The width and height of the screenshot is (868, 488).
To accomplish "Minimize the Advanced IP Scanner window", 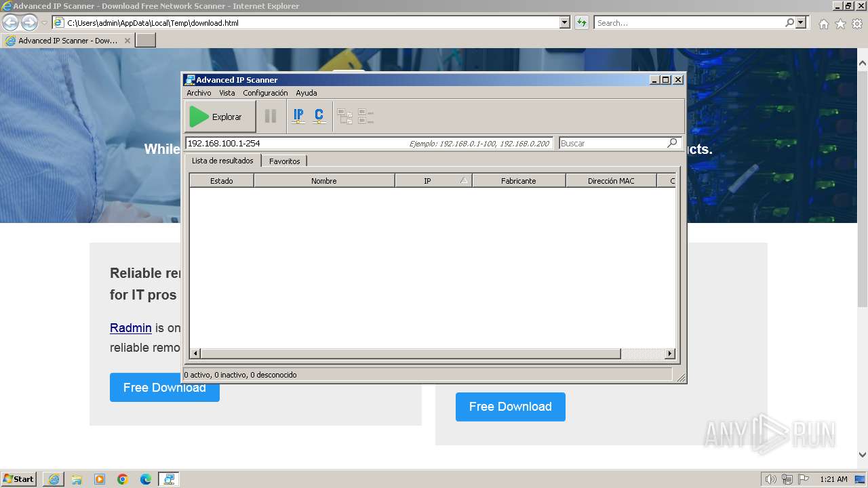I will (654, 79).
